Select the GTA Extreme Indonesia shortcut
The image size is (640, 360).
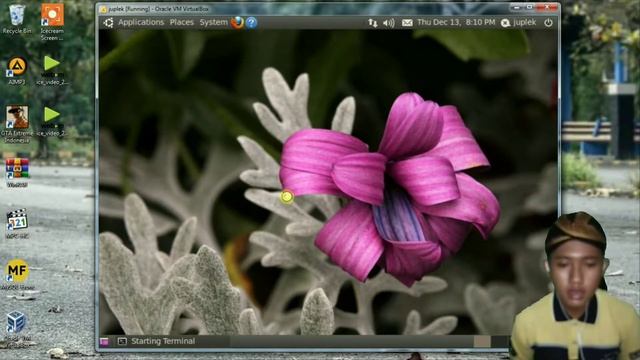click(17, 124)
